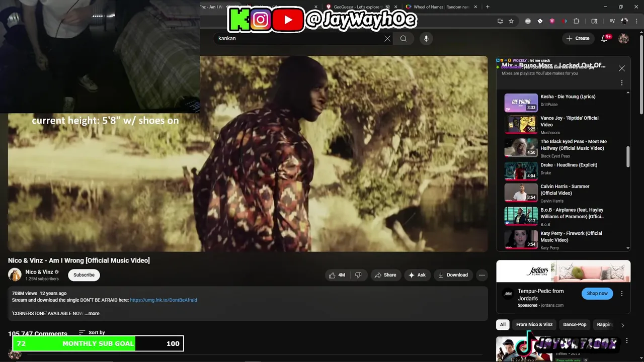Select the All filter chip
Viewport: 644px width, 362px height.
[503, 325]
